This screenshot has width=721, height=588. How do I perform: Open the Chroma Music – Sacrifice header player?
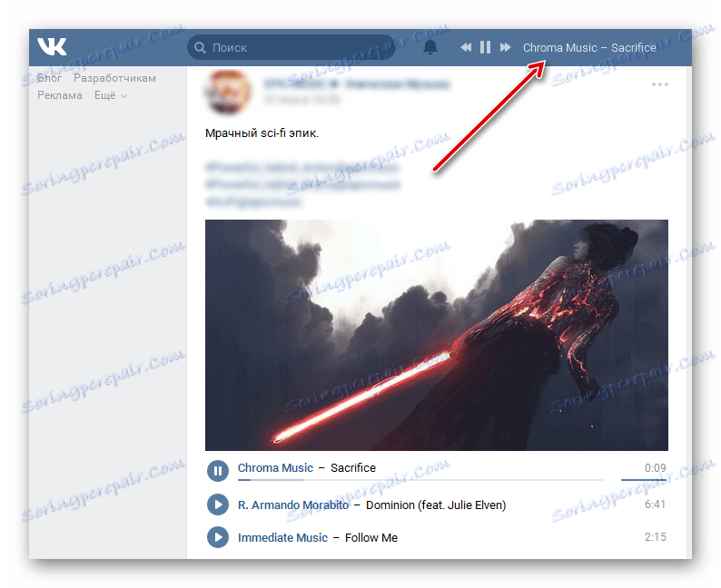589,48
